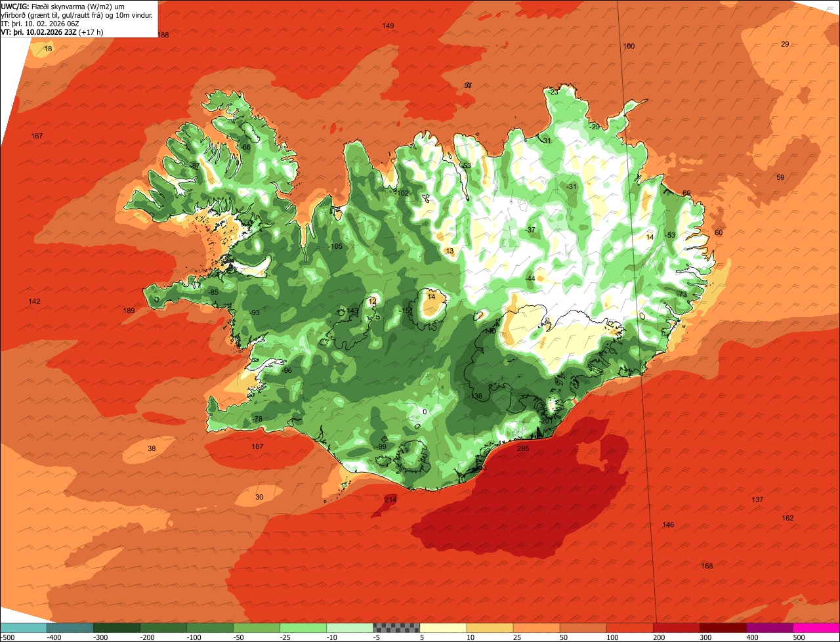The image size is (840, 642).
Task: Click the value -37 in northeast Iceland
Action: [530, 230]
